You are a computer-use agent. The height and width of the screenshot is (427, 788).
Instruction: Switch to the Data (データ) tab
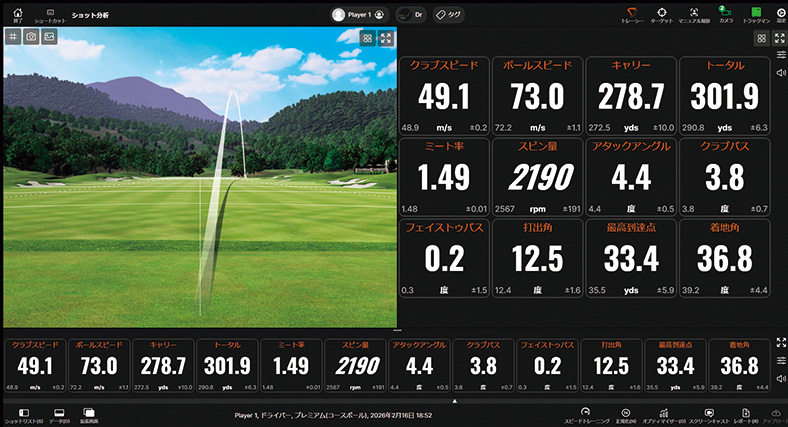(x=59, y=414)
